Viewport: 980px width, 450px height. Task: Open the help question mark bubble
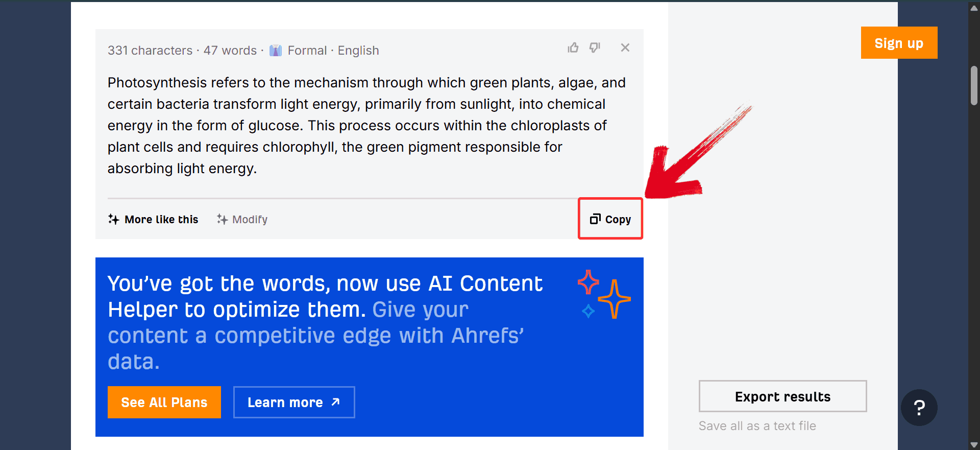click(x=919, y=408)
